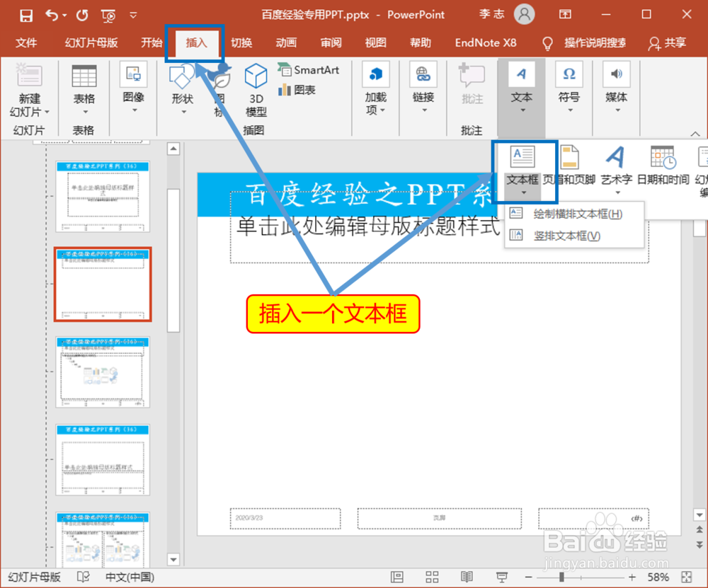This screenshot has height=588, width=708.
Task: Open the 文件 menu
Action: click(x=26, y=43)
